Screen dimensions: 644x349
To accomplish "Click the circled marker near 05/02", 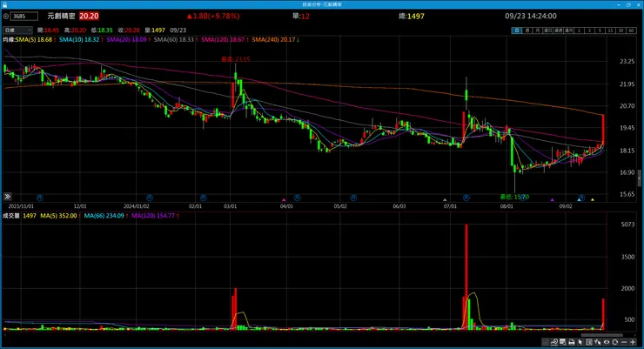I will [x=353, y=198].
